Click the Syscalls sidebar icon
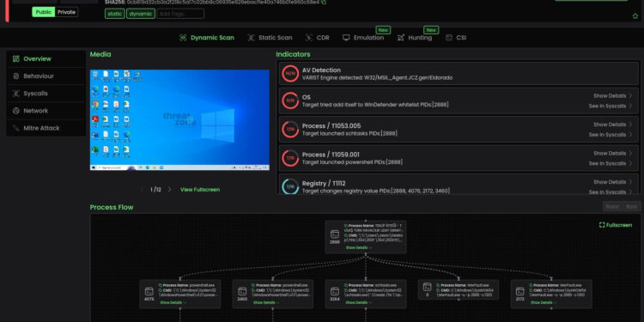 click(16, 94)
